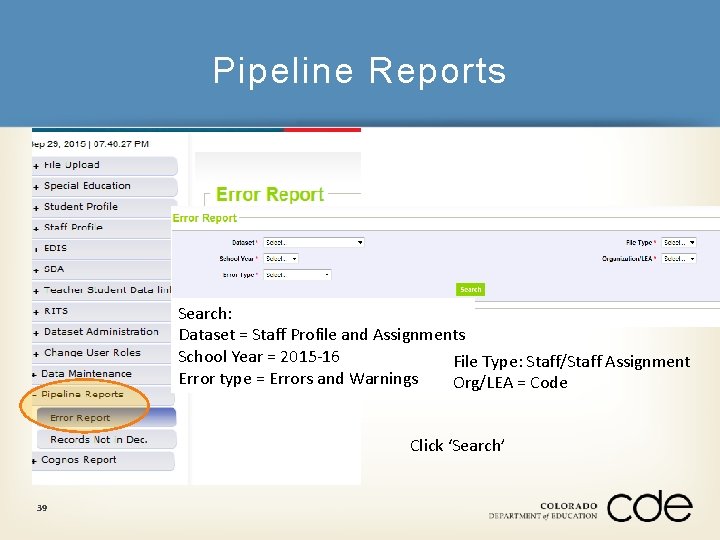This screenshot has width=720, height=540.
Task: Open the Dataset dropdown
Action: (314, 242)
